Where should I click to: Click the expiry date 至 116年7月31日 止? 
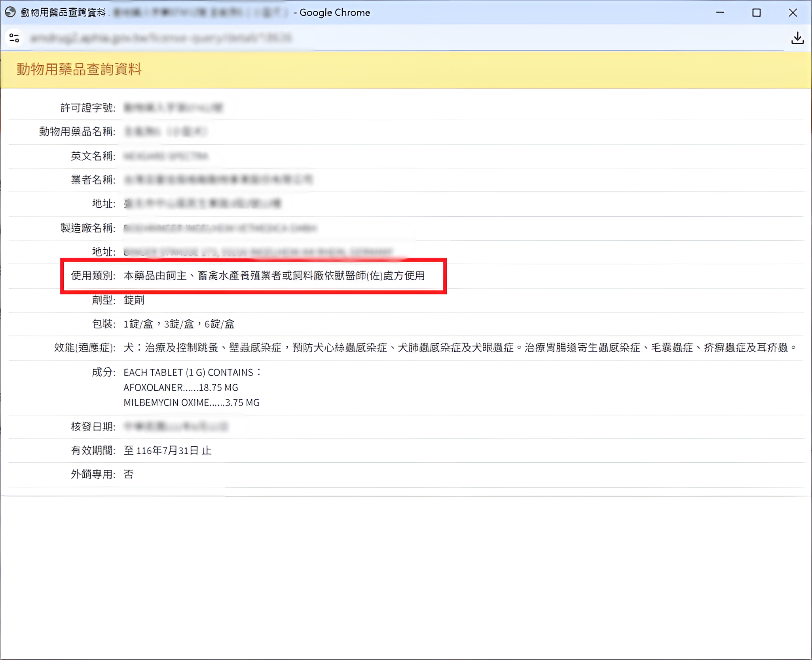168,450
